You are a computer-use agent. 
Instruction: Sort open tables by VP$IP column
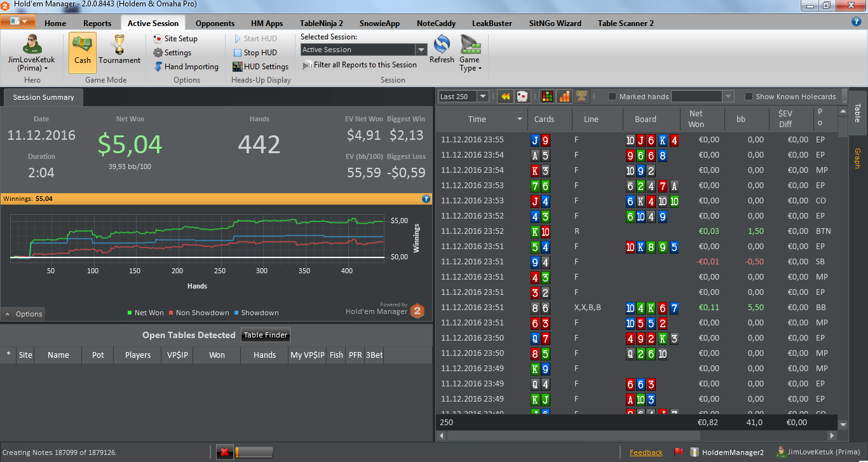[177, 355]
